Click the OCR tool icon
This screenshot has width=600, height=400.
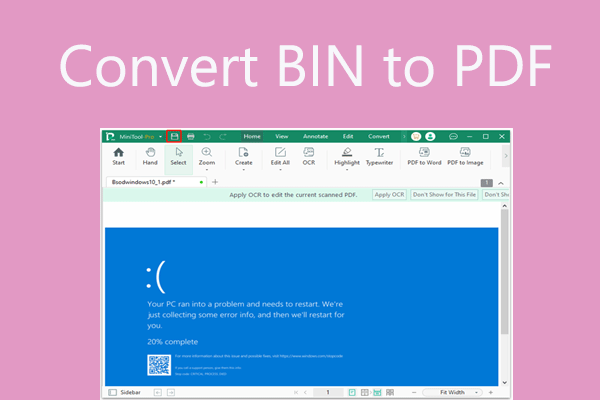(309, 156)
